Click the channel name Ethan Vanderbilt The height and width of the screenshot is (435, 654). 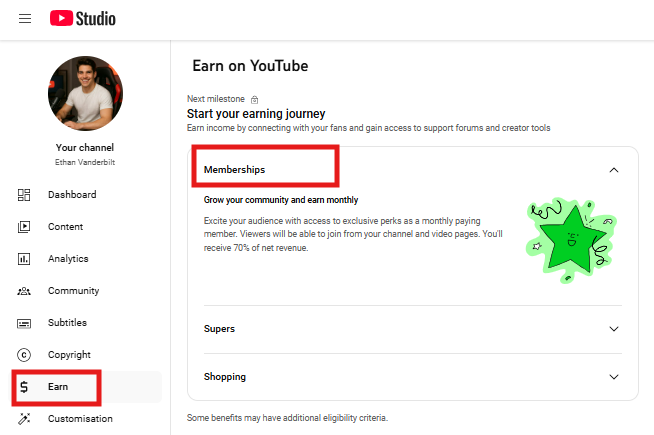(x=85, y=162)
